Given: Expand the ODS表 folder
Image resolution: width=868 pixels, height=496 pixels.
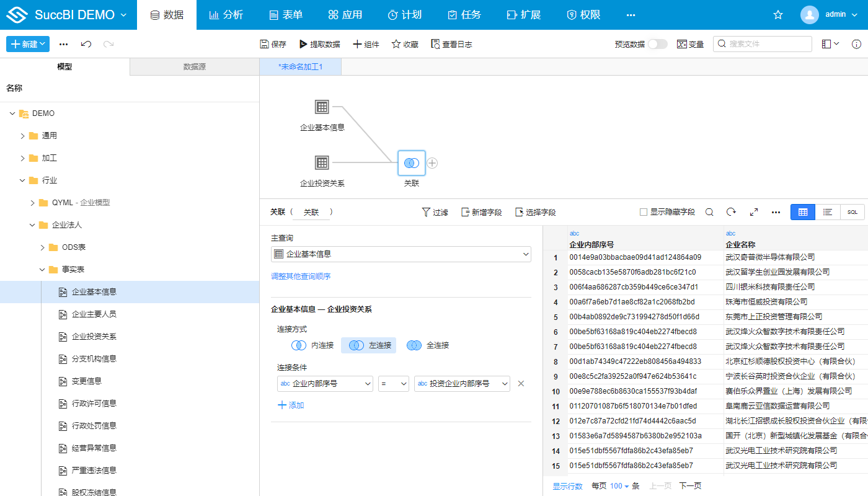Looking at the screenshot, I should 43,247.
